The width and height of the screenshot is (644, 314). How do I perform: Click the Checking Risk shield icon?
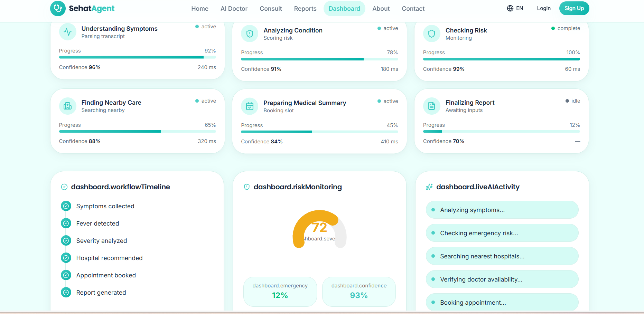click(431, 34)
